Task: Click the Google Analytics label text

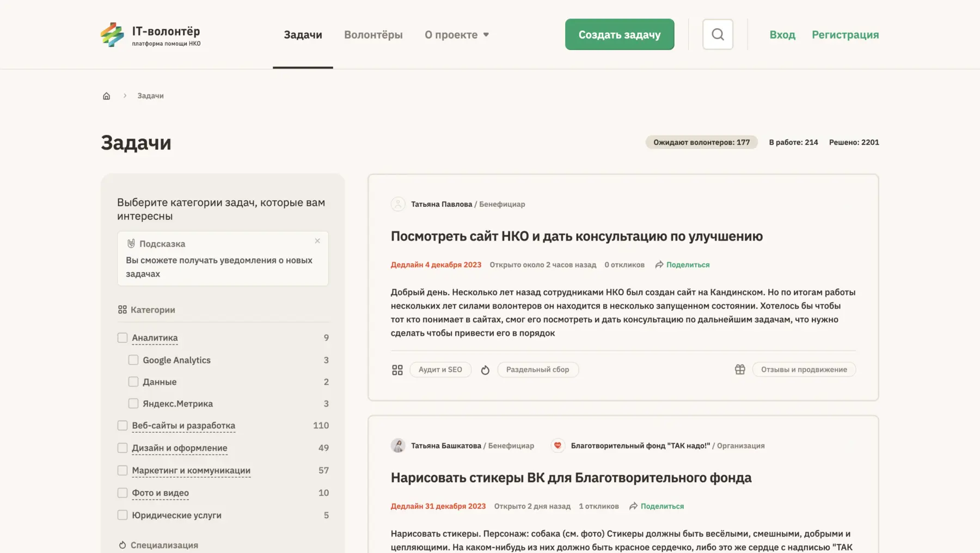Action: (x=176, y=360)
